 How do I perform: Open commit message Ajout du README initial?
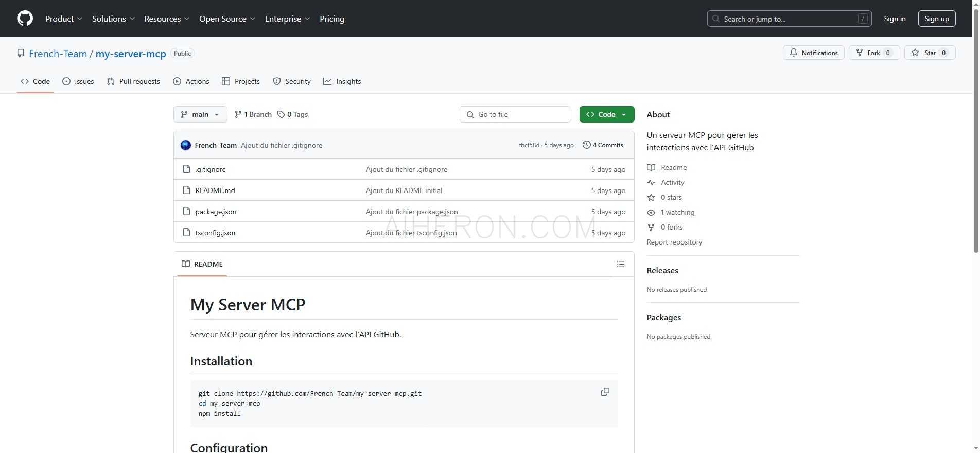[404, 190]
